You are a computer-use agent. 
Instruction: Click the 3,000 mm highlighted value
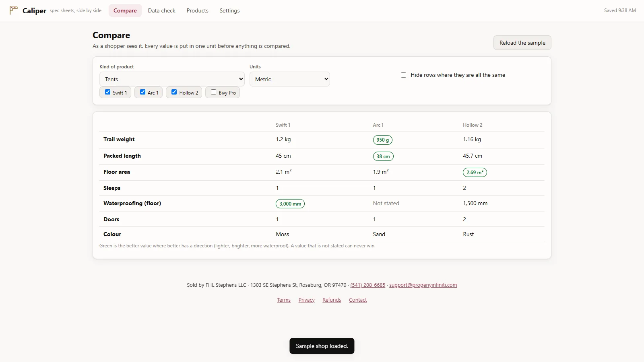(290, 204)
